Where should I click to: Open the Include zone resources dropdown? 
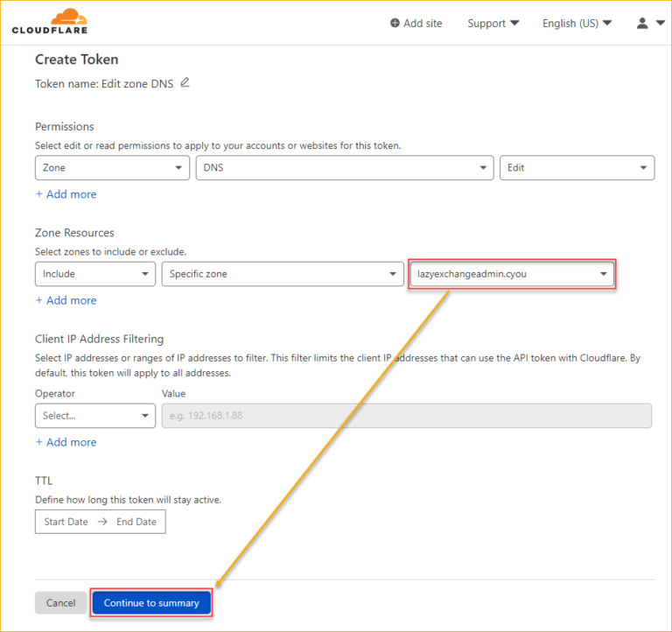click(x=95, y=274)
